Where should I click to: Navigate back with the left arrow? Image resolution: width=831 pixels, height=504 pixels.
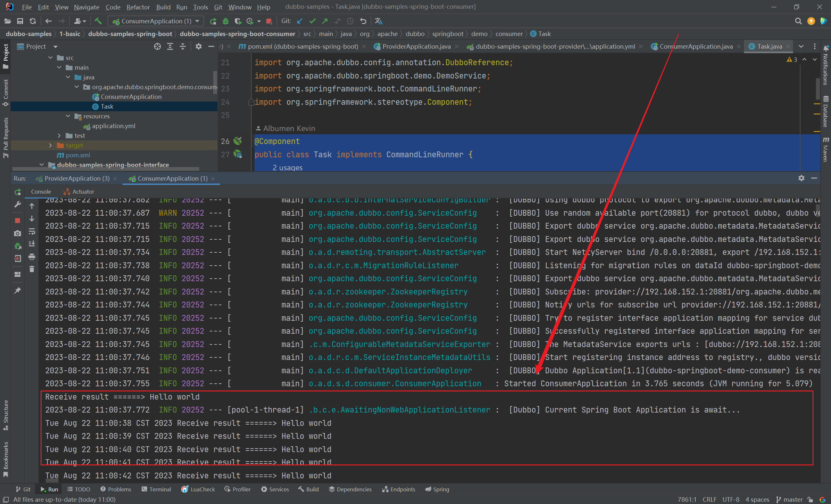tap(49, 21)
